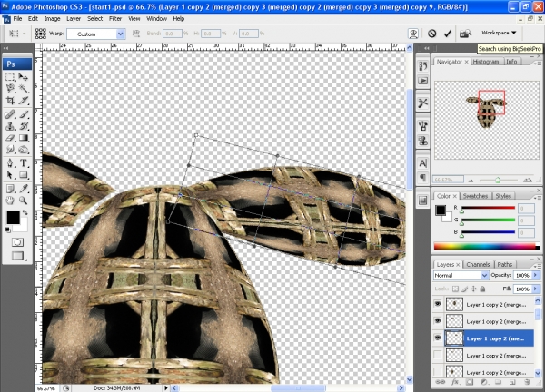
Task: Select the Zoom tool
Action: 24,201
